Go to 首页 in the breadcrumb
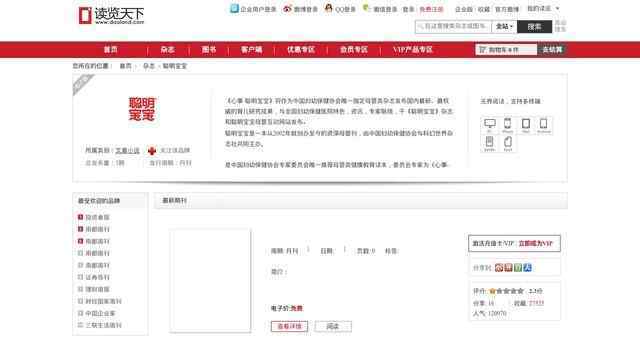This screenshot has width=640, height=360. point(125,66)
